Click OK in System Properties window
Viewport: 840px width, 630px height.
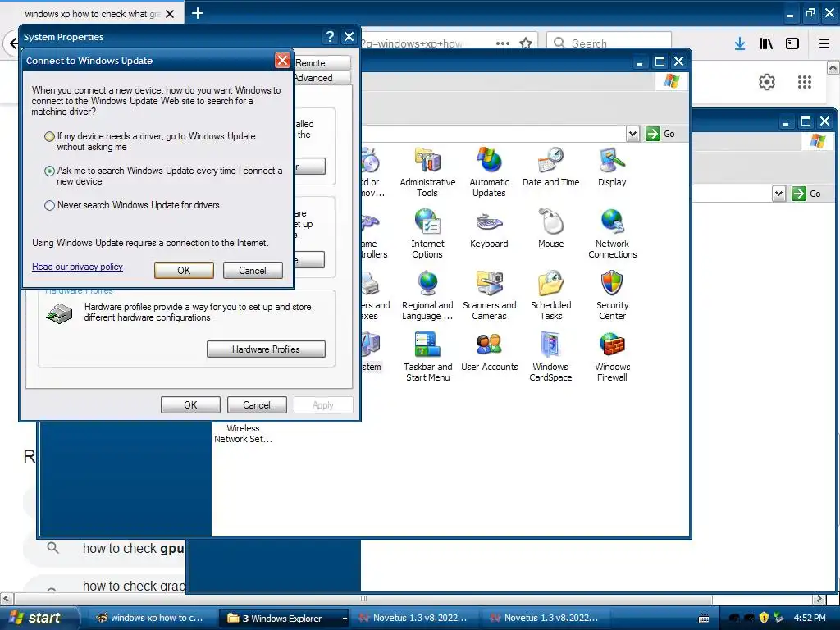pyautogui.click(x=190, y=405)
